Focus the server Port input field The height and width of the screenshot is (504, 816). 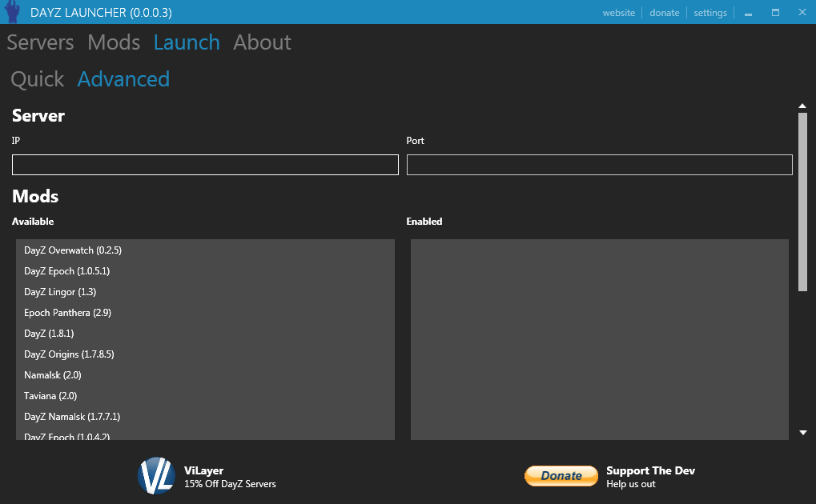coord(599,165)
